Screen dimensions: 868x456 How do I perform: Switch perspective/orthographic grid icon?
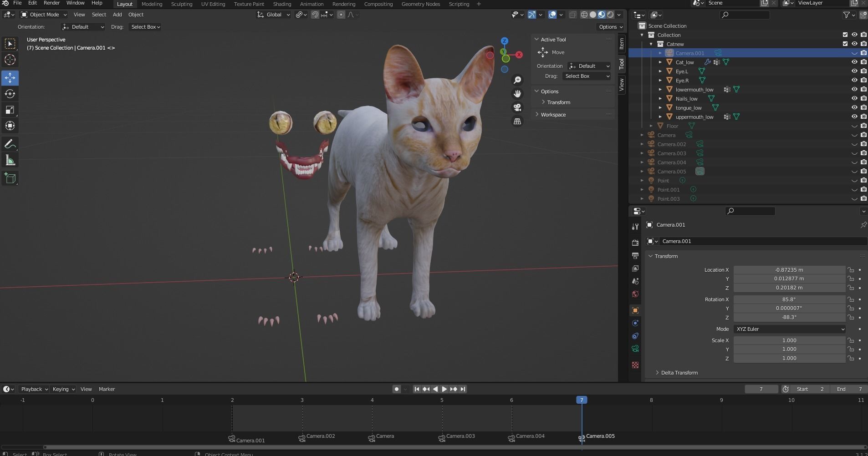(x=517, y=121)
